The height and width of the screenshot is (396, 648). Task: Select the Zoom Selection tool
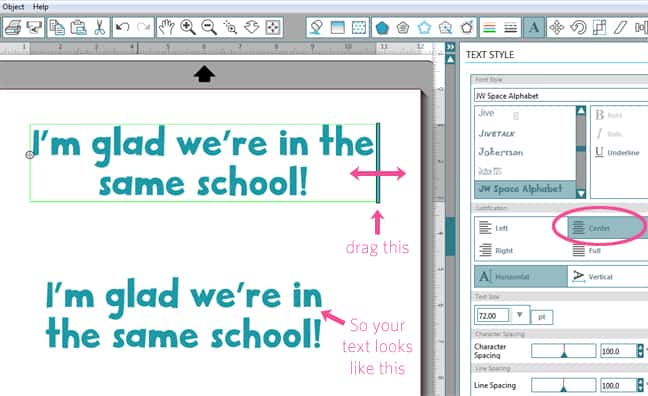[x=230, y=28]
